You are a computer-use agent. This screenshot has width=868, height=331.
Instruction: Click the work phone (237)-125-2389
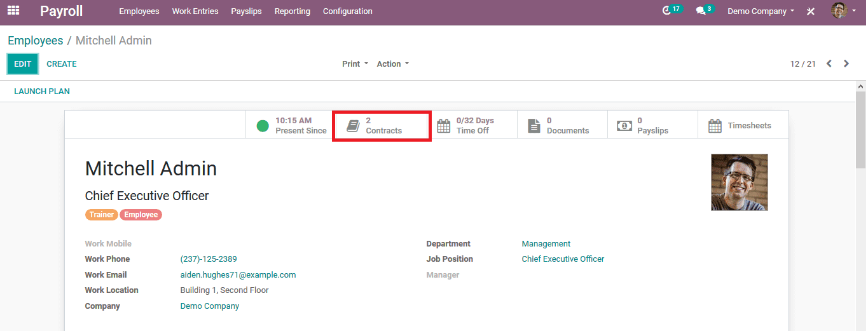click(x=209, y=259)
